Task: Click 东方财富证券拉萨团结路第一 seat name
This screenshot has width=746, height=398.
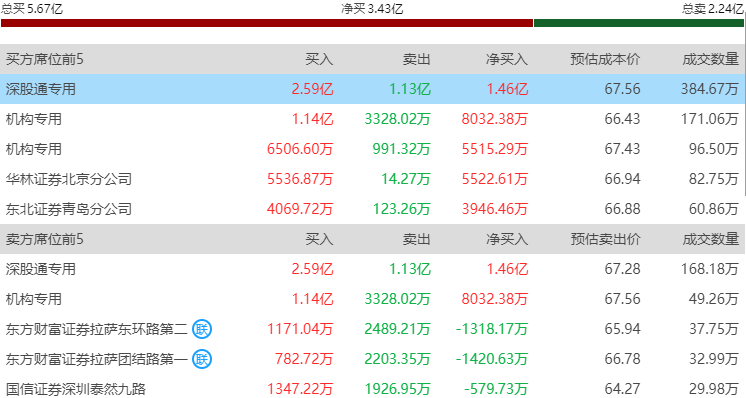Action: (x=97, y=359)
